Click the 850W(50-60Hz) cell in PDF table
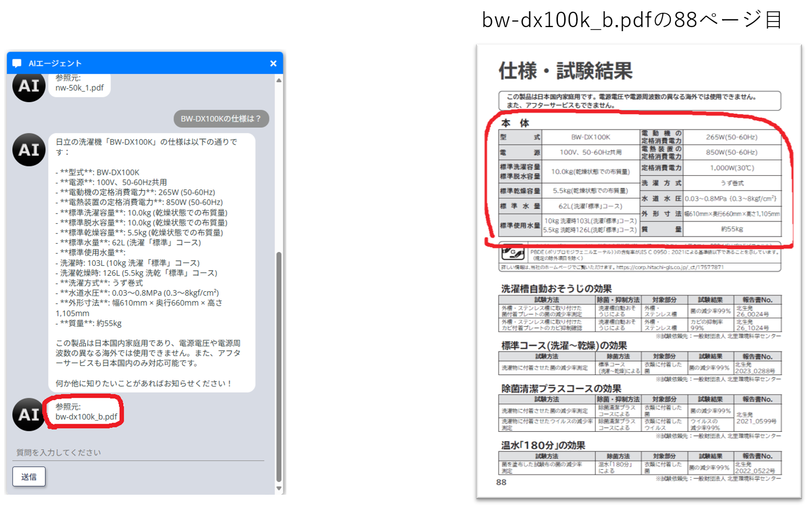This screenshot has height=508, width=812. [x=732, y=152]
